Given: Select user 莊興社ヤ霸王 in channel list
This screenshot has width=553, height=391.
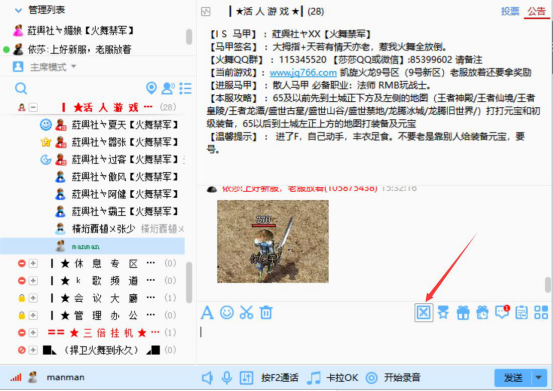Looking at the screenshot, I should coord(124,211).
